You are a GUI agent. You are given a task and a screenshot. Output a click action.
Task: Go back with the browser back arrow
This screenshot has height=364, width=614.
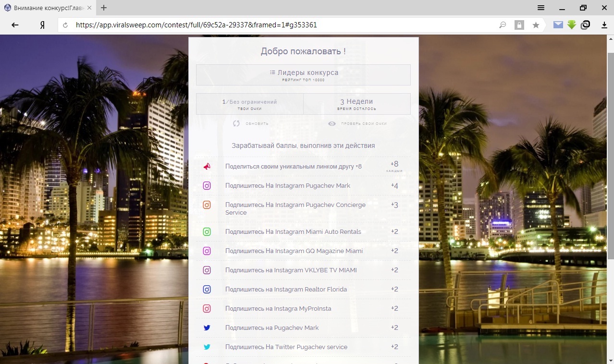coord(15,25)
